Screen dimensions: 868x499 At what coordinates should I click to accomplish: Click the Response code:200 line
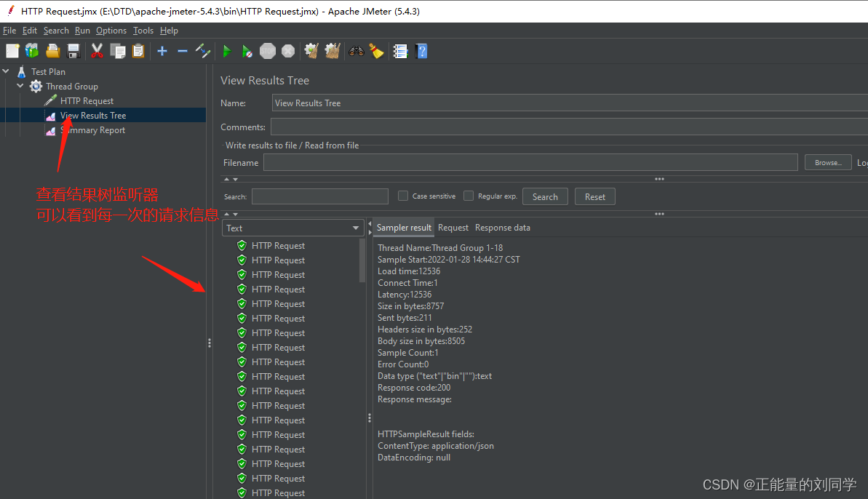pyautogui.click(x=413, y=387)
